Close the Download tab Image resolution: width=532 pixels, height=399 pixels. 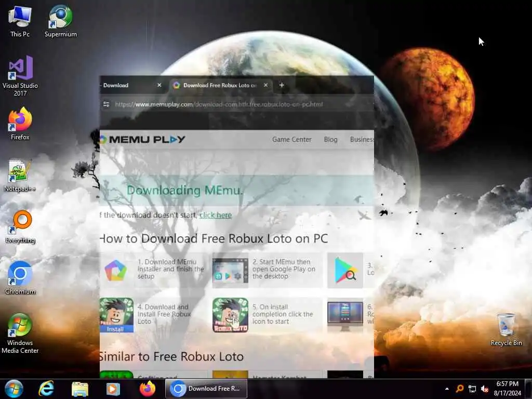159,85
